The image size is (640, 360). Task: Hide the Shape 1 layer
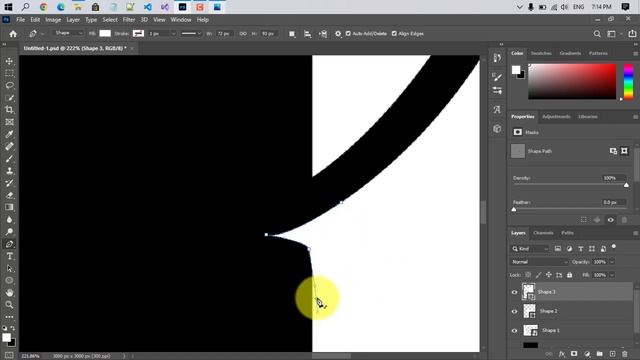(x=514, y=331)
